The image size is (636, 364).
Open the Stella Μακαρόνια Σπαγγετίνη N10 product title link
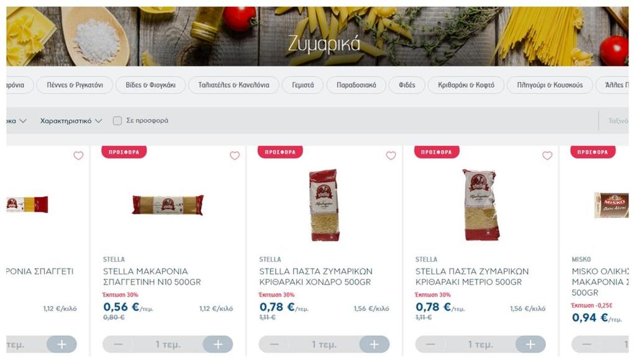point(152,276)
